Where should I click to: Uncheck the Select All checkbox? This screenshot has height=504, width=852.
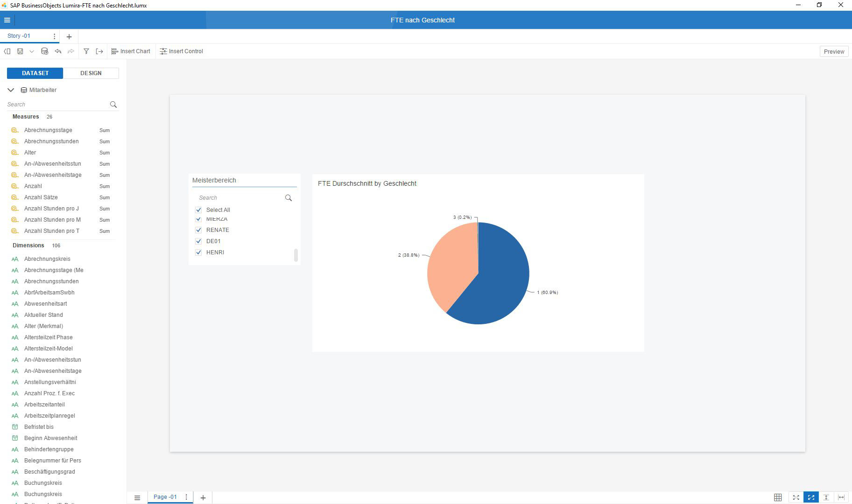click(198, 210)
